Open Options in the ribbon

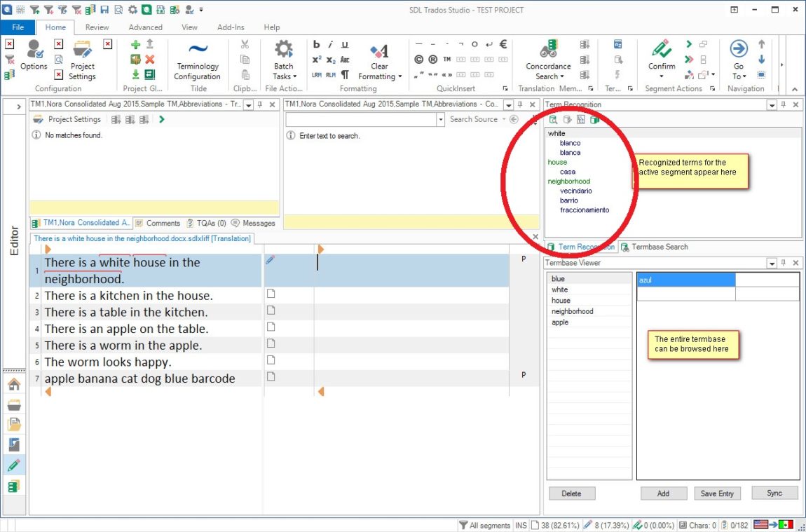pos(34,55)
